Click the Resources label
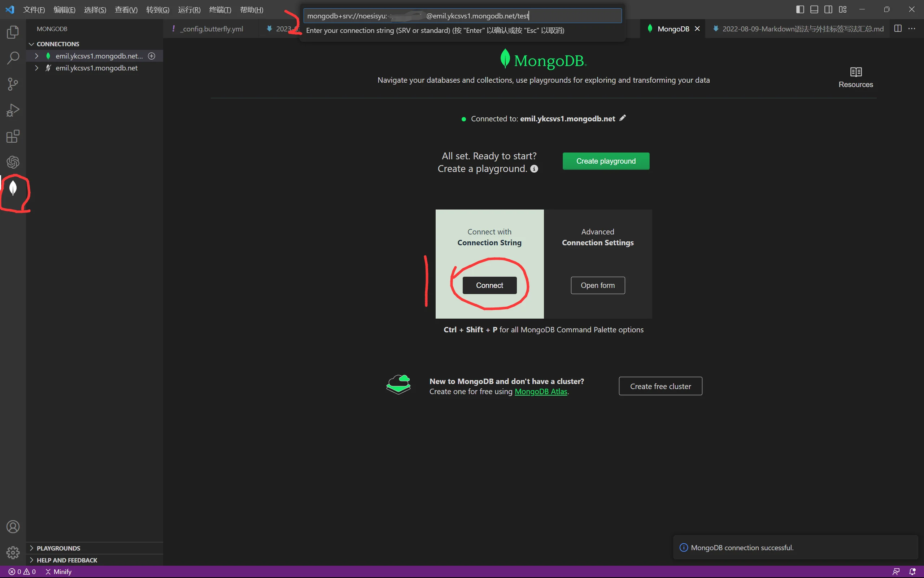The image size is (924, 578). 856,85
